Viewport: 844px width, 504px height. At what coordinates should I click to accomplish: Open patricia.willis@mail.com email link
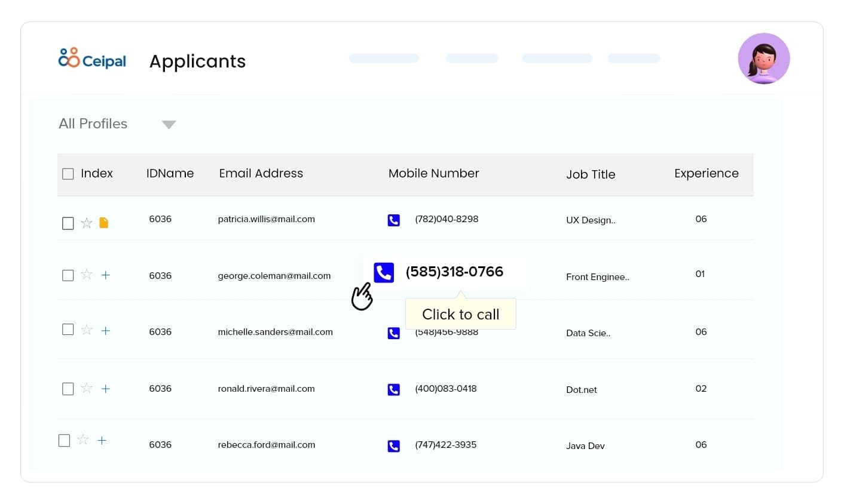(x=266, y=219)
